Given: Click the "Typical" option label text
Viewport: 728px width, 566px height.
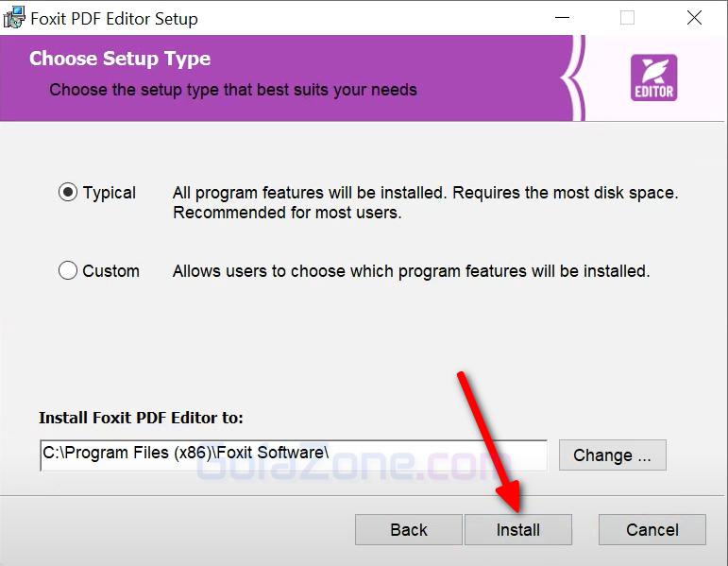Looking at the screenshot, I should 110,193.
